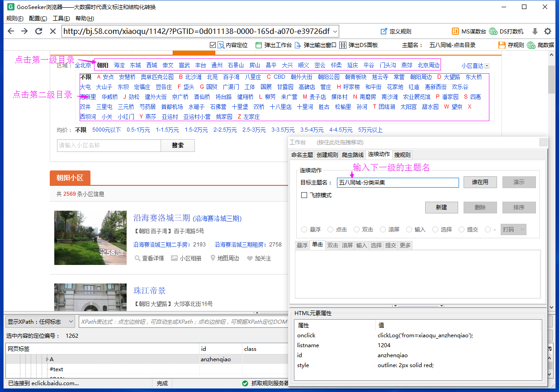Switch to the 爬虫路线 tab
This screenshot has height=392, width=559.
click(352, 155)
